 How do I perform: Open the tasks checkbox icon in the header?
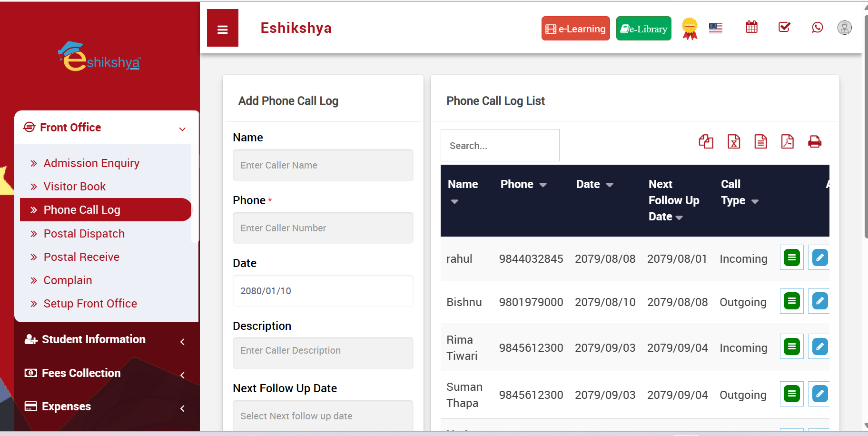[784, 27]
